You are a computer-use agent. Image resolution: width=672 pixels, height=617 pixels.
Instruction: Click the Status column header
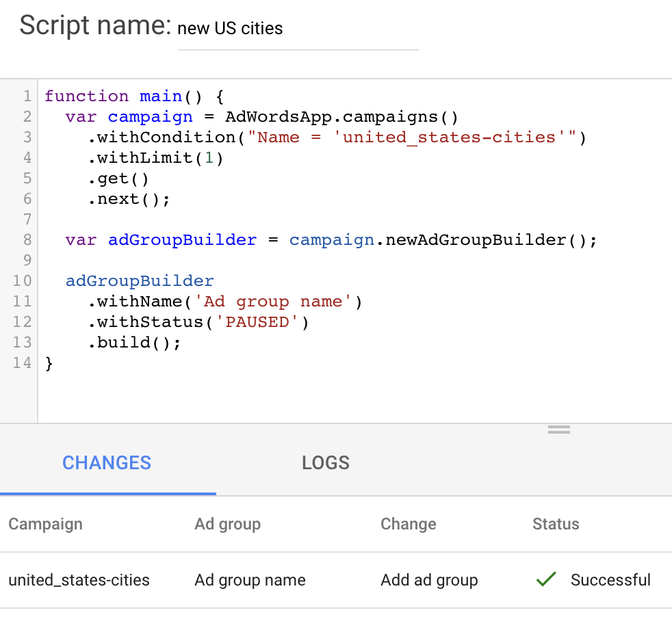(x=556, y=524)
